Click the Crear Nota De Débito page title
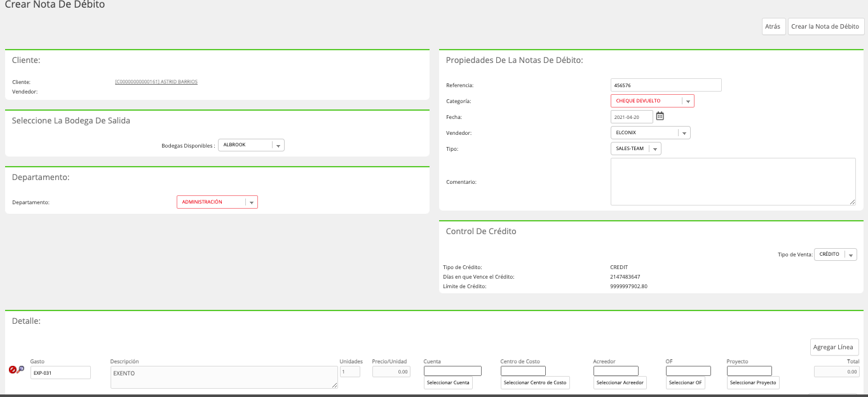This screenshot has width=868, height=397. coord(55,5)
